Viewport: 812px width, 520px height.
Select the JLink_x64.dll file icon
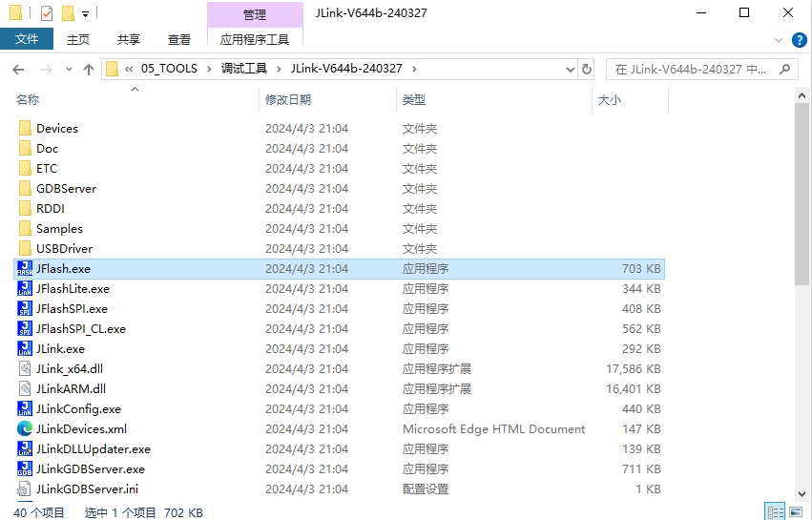point(25,368)
